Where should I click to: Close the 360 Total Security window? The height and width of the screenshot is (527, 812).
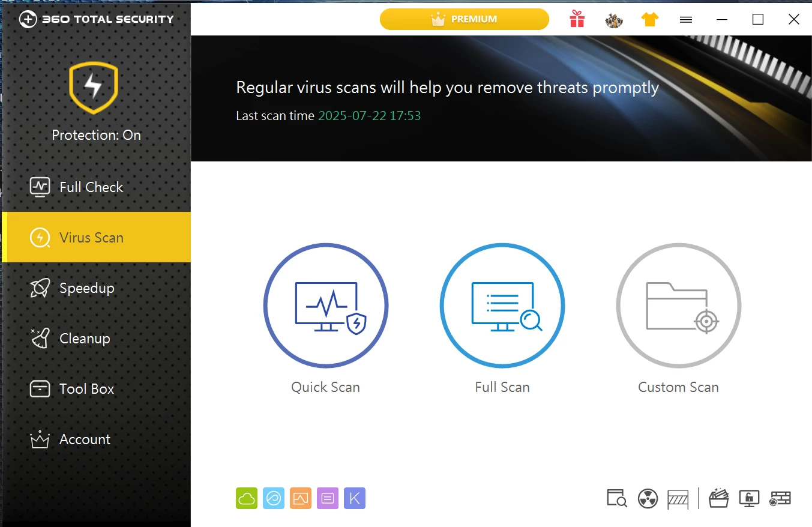(794, 20)
